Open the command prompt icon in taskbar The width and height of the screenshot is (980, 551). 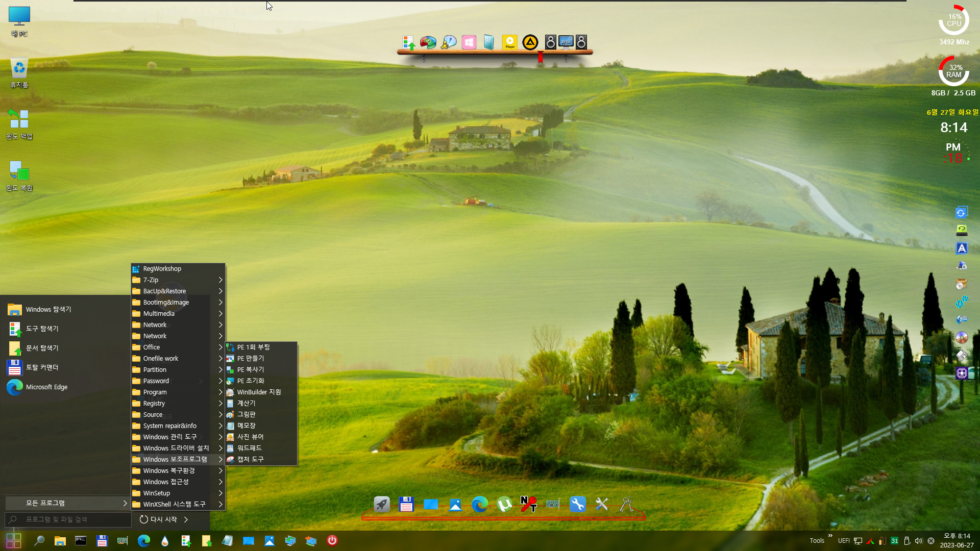point(81,541)
